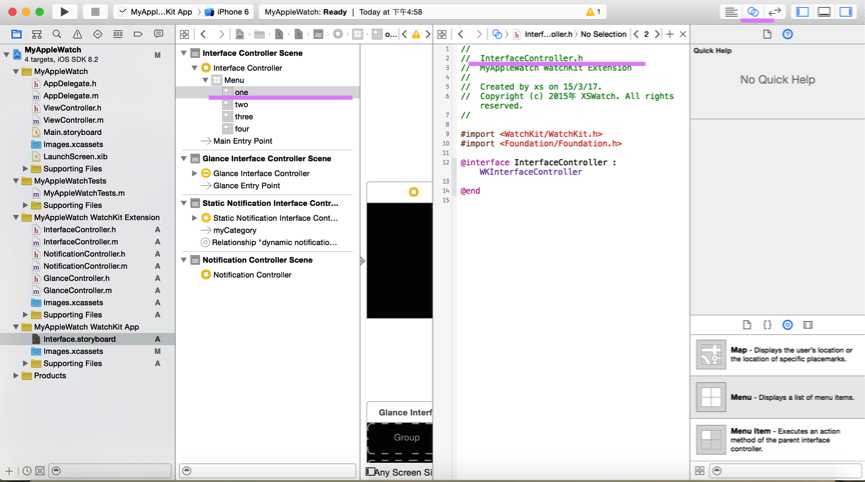Open the Object library
The width and height of the screenshot is (865, 482).
788,325
